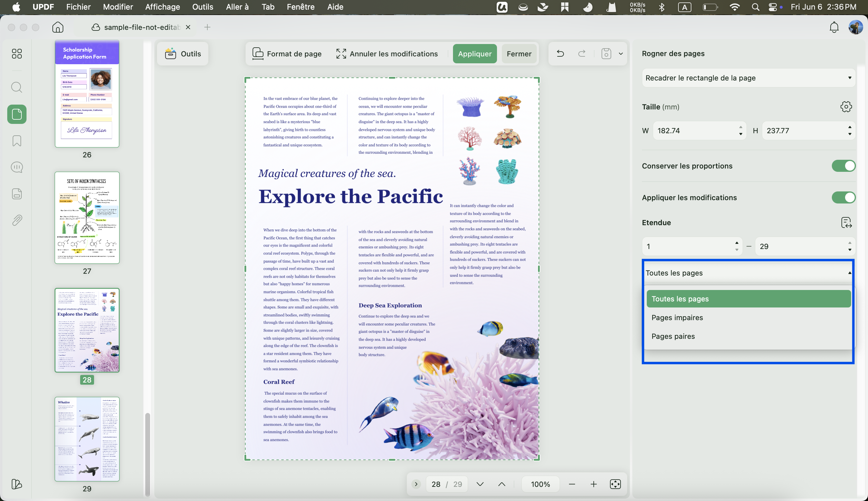This screenshot has width=868, height=501.
Task: Open the Fenêtre menu
Action: [300, 7]
